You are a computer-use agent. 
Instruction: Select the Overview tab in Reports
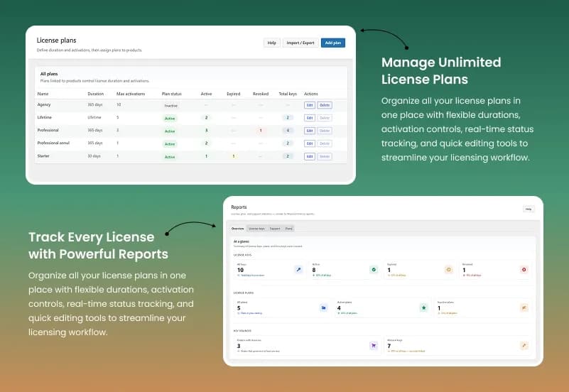point(238,229)
